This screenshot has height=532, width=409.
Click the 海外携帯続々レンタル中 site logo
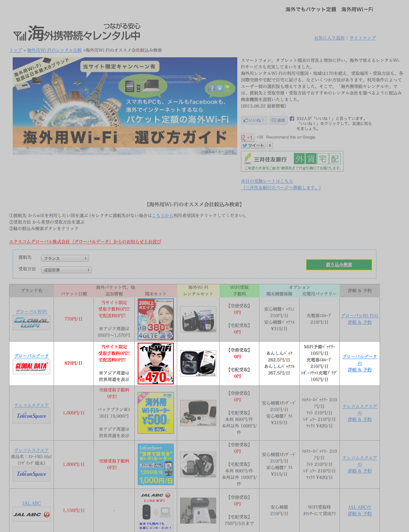tap(77, 33)
